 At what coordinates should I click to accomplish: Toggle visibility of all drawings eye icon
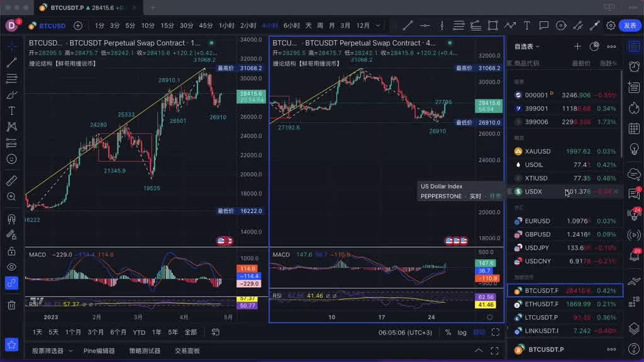[11, 266]
